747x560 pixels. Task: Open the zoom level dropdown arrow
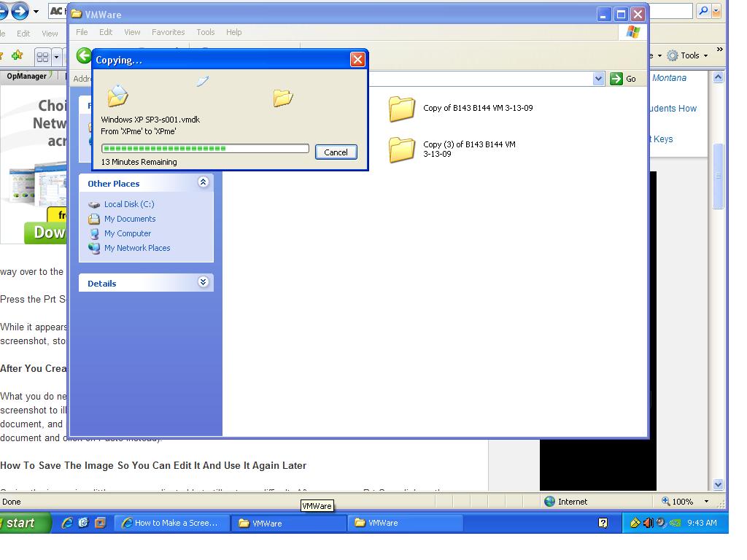click(706, 502)
